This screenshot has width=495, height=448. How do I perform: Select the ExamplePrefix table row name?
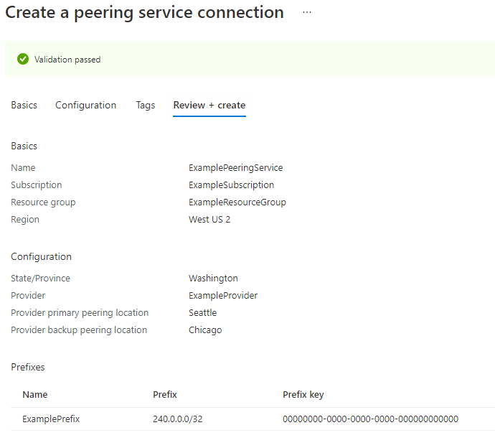tap(51, 419)
